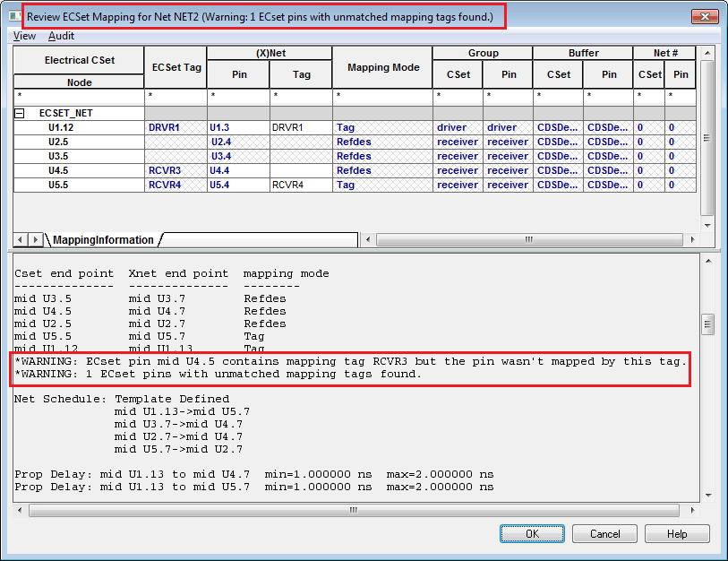728x561 pixels.
Task: Click the Cancel button
Action: pos(604,533)
